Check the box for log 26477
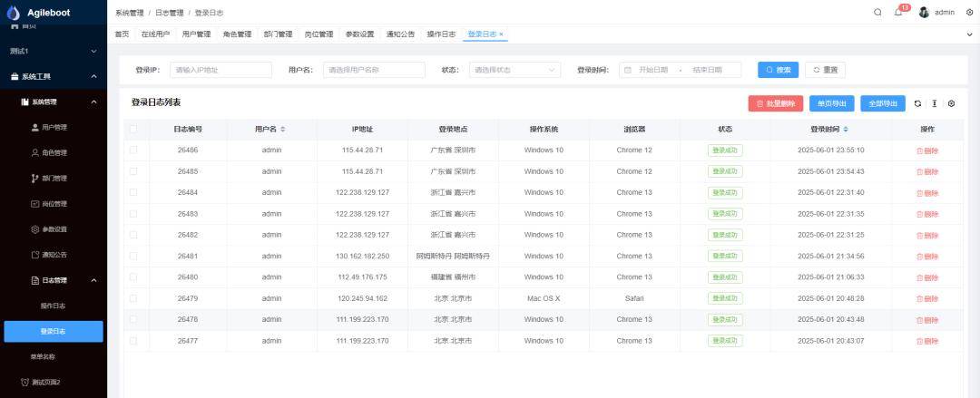The height and width of the screenshot is (398, 980). coord(133,341)
